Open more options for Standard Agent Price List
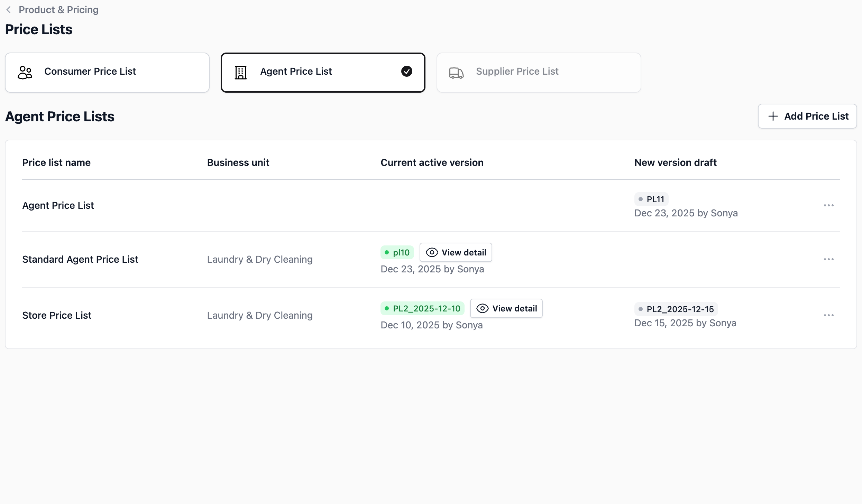Screen dimensions: 862x504 pyautogui.click(x=828, y=259)
